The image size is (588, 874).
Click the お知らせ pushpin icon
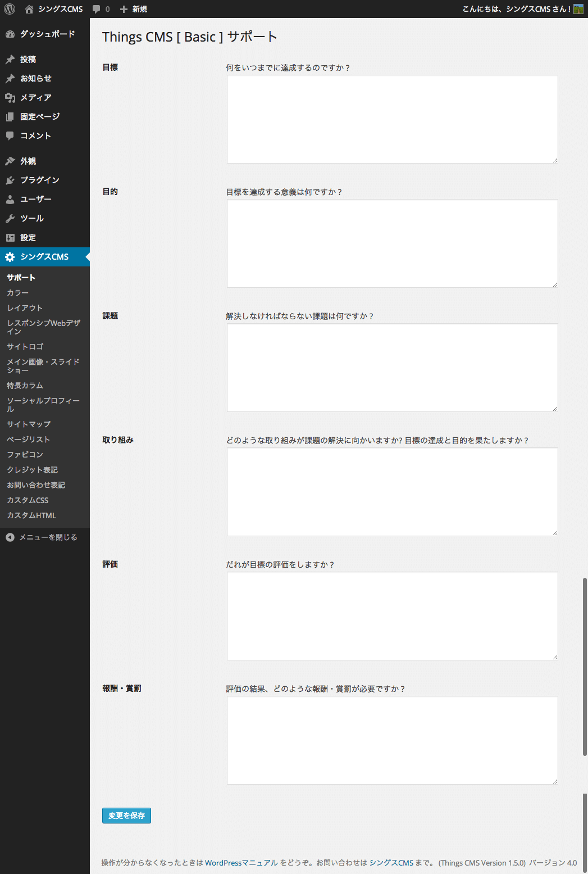(x=10, y=79)
